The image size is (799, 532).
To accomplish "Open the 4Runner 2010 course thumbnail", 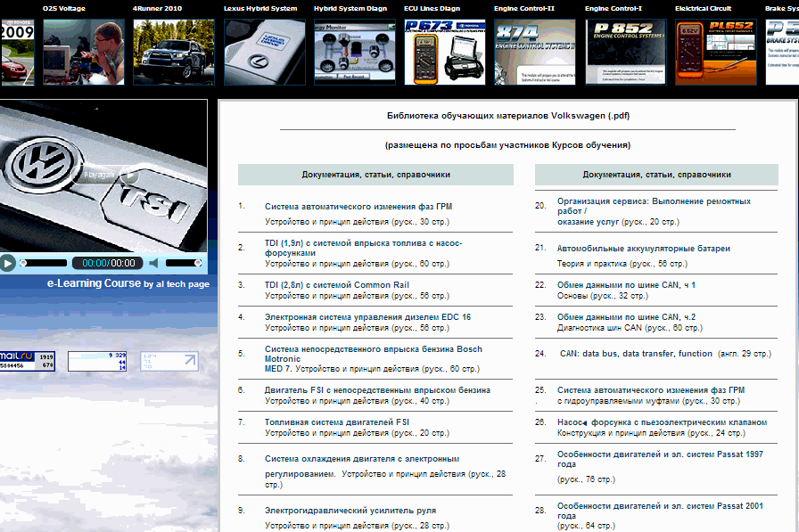I will point(174,52).
